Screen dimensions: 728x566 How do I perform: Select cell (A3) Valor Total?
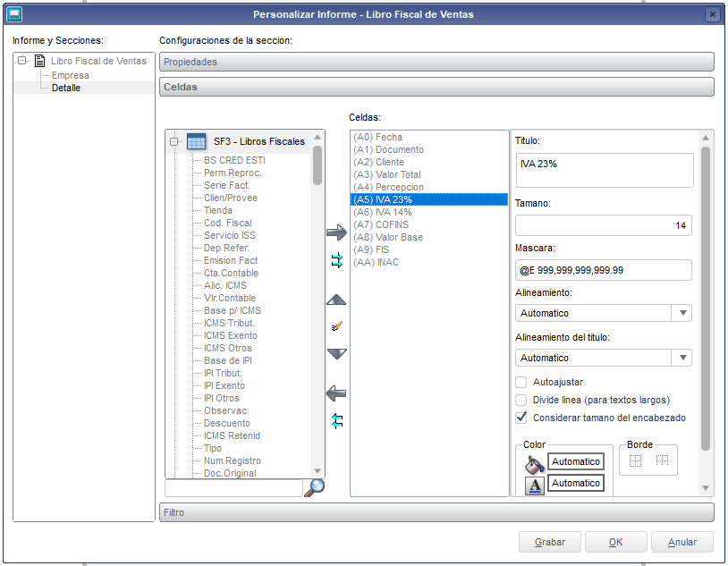[428, 174]
